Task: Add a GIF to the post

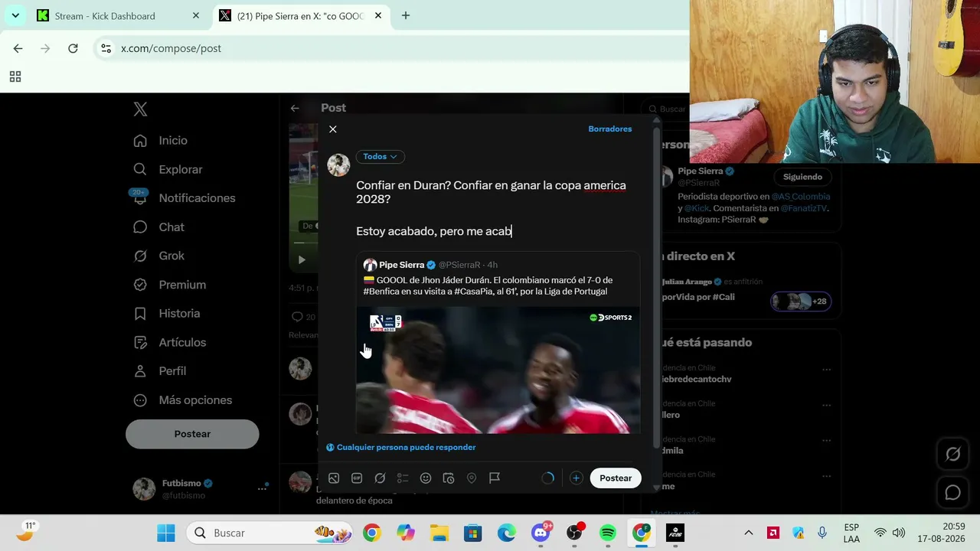Action: tap(357, 478)
